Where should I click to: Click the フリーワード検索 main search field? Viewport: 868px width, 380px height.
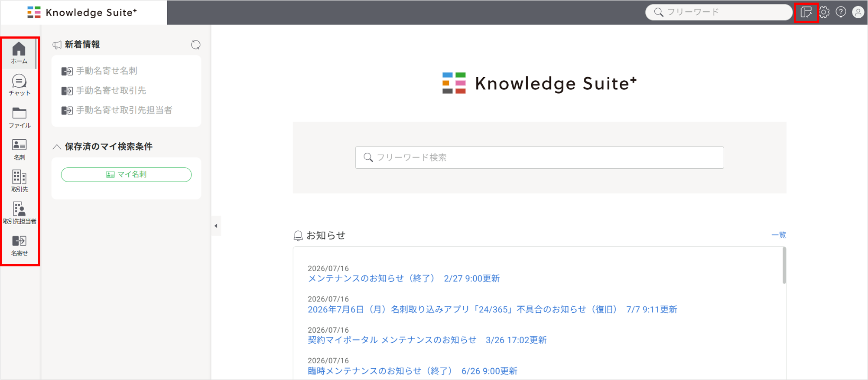[540, 157]
